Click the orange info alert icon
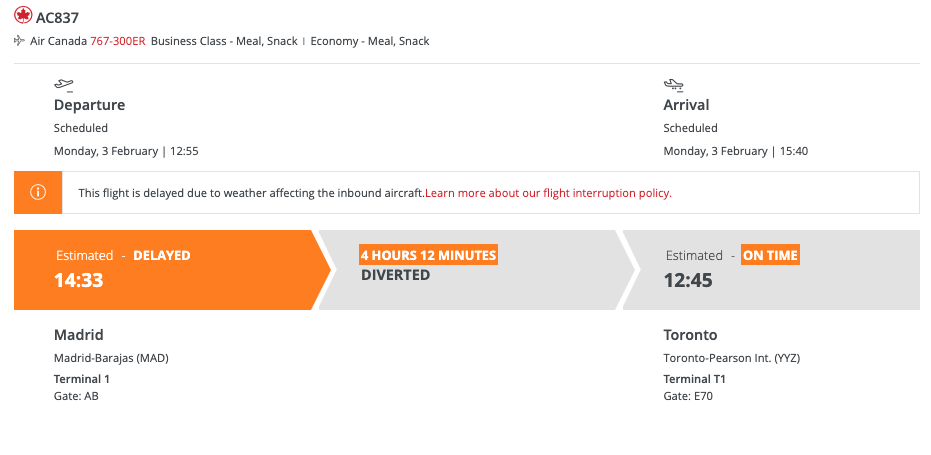Image resolution: width=931 pixels, height=455 pixels. (38, 192)
